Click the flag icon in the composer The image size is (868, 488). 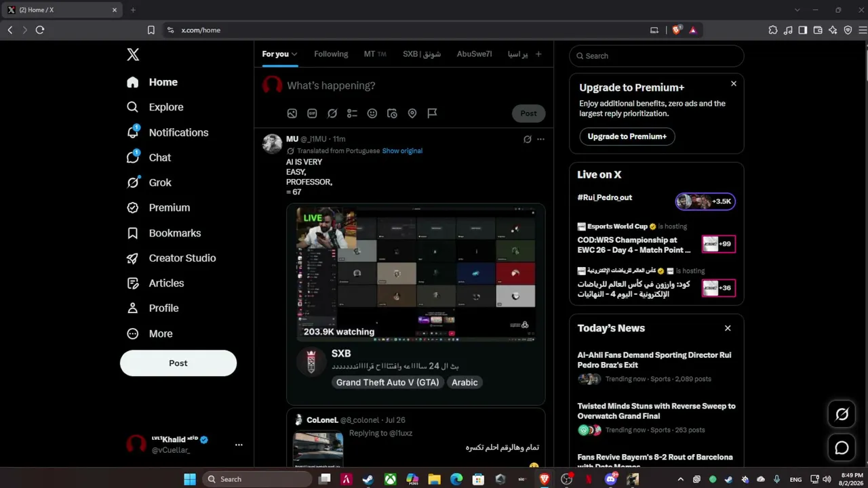coord(432,113)
